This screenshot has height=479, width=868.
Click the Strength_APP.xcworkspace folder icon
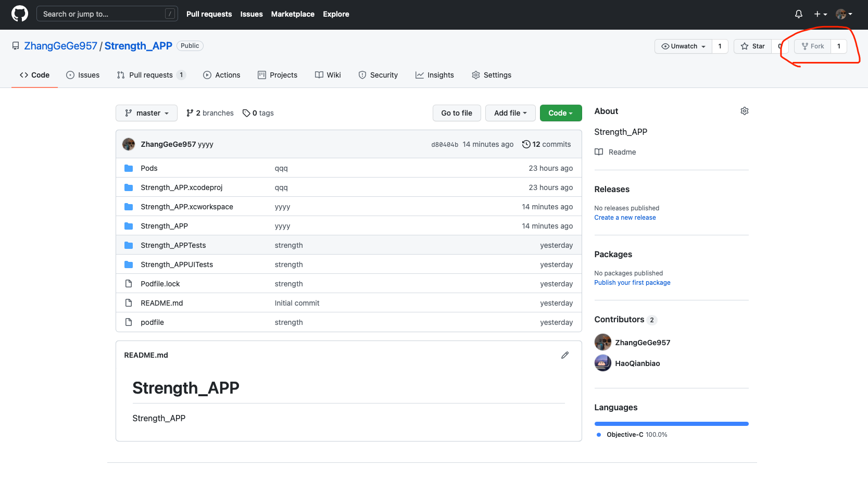pyautogui.click(x=129, y=207)
